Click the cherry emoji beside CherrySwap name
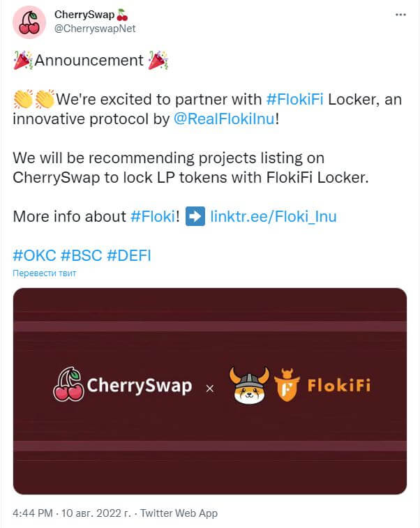Viewport: 420px width, 528px height. click(122, 15)
